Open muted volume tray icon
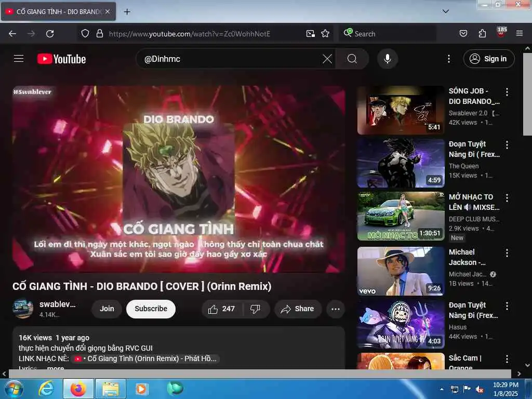 [x=480, y=389]
